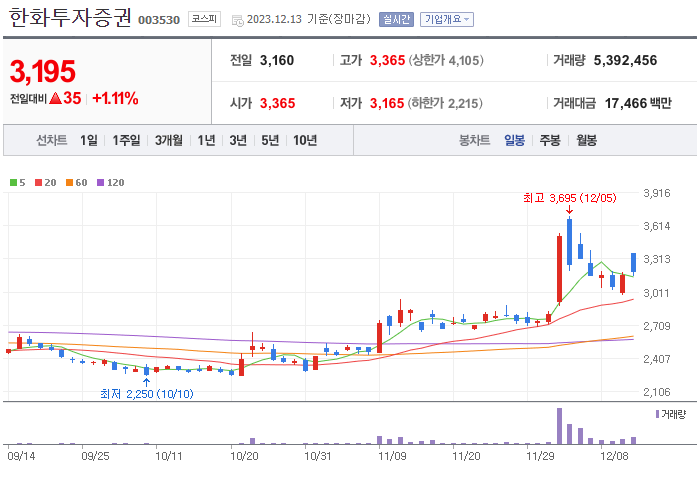The height and width of the screenshot is (481, 697).
Task: Click the 코스피 market badge
Action: click(204, 19)
